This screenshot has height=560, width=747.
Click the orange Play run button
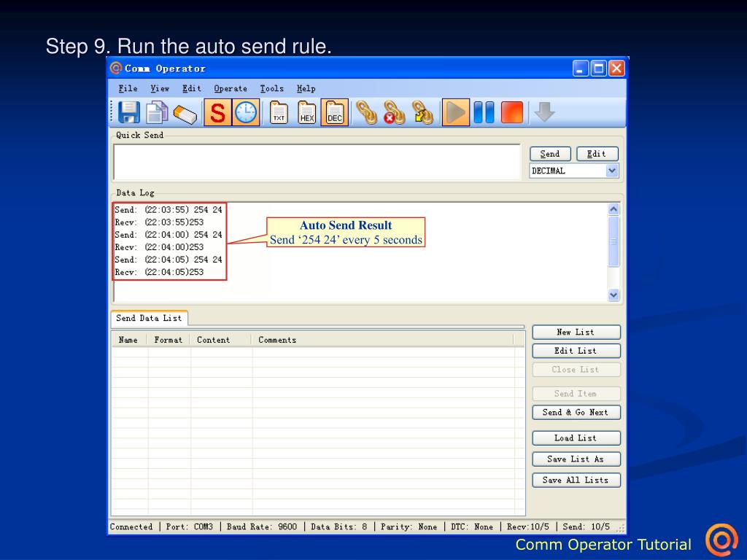tap(456, 113)
